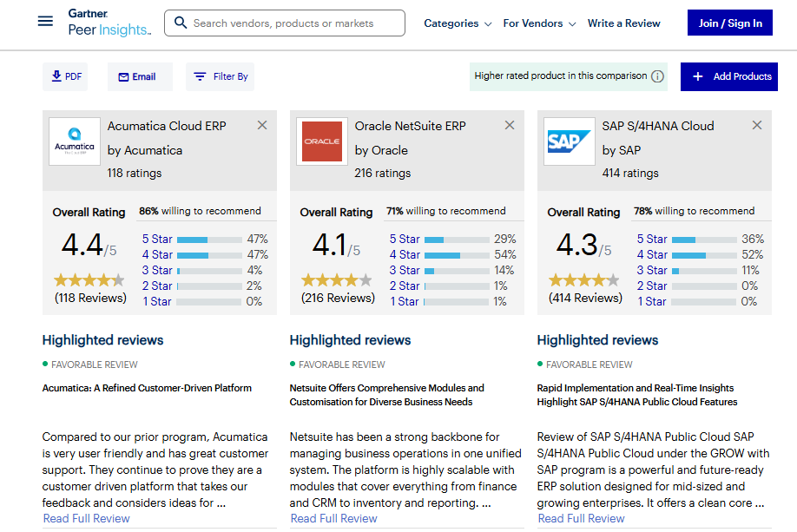Click the Acumatica product logo
797x532 pixels.
tap(74, 141)
